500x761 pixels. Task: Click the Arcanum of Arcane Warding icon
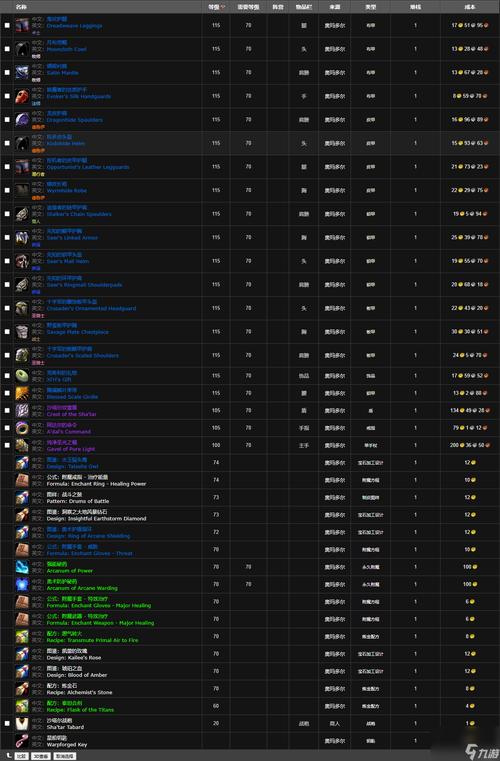click(22, 584)
